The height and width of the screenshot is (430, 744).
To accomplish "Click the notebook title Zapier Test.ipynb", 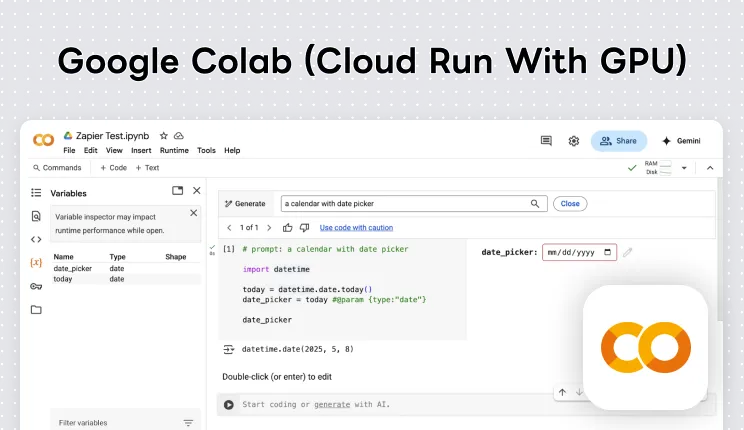I will click(x=112, y=136).
